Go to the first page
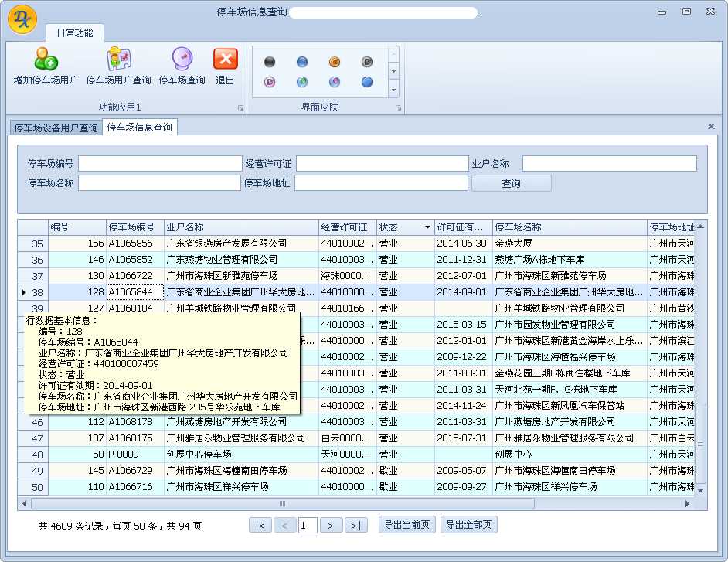Image resolution: width=728 pixels, height=562 pixels. tap(260, 526)
